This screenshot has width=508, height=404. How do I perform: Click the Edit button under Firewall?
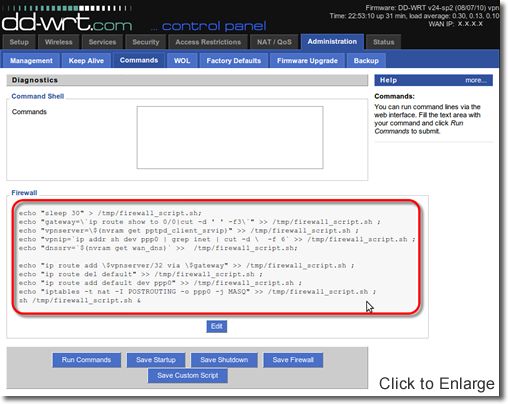click(217, 326)
